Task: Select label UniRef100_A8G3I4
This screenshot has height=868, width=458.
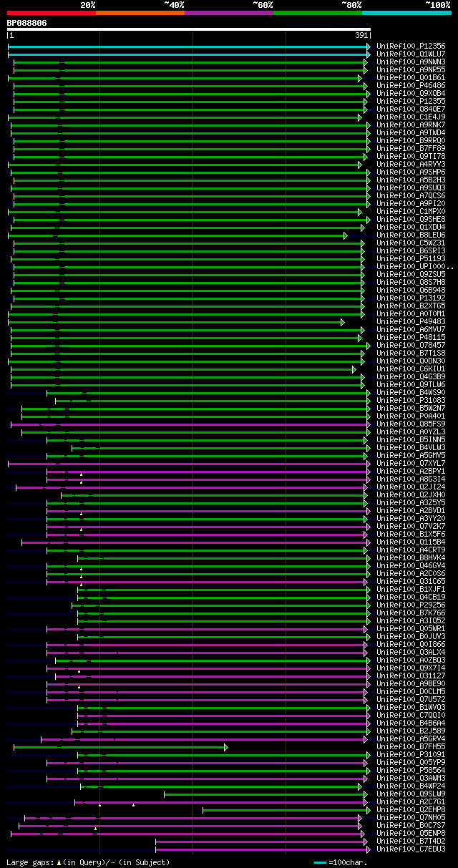Action: point(411,479)
